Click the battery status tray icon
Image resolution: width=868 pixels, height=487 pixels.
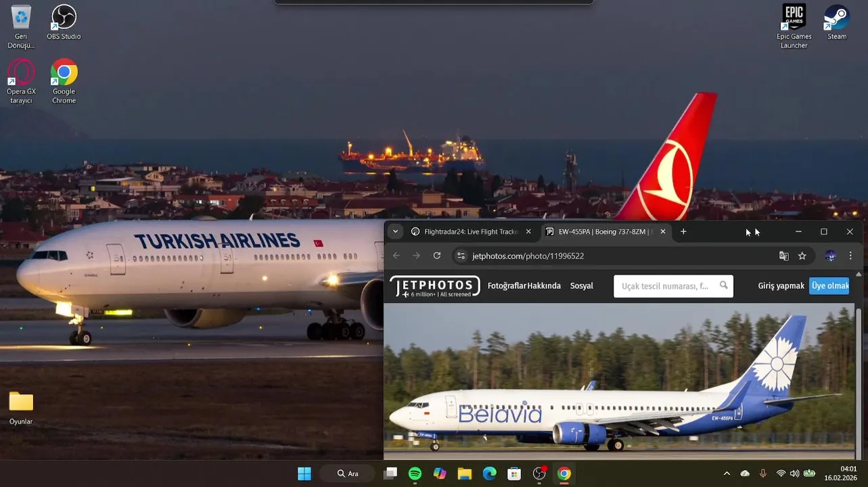(x=809, y=473)
